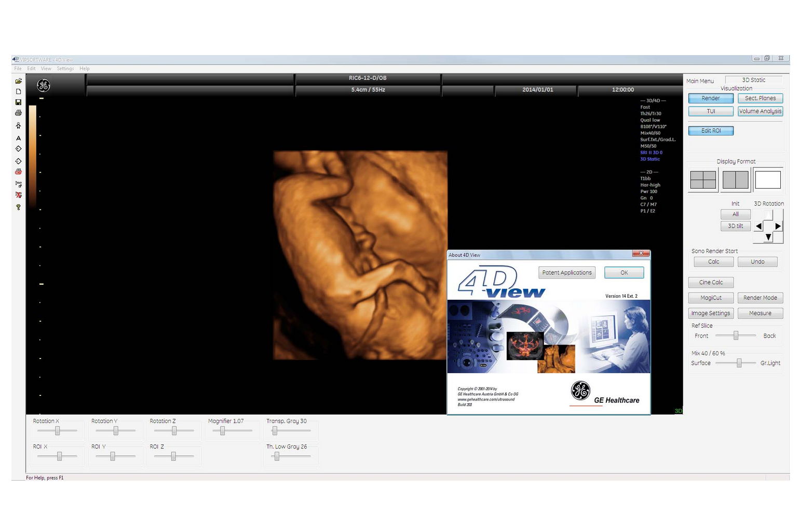The width and height of the screenshot is (812, 532).
Task: Click the 3D tilt button
Action: coord(735,226)
